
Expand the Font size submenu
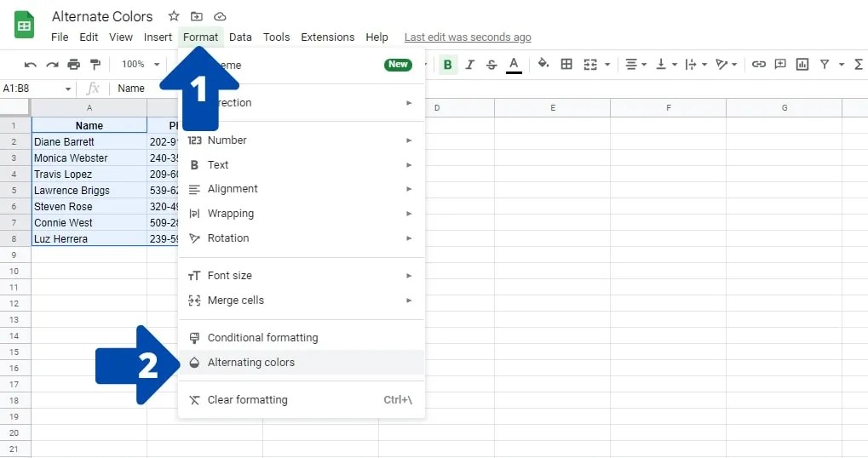(x=302, y=276)
